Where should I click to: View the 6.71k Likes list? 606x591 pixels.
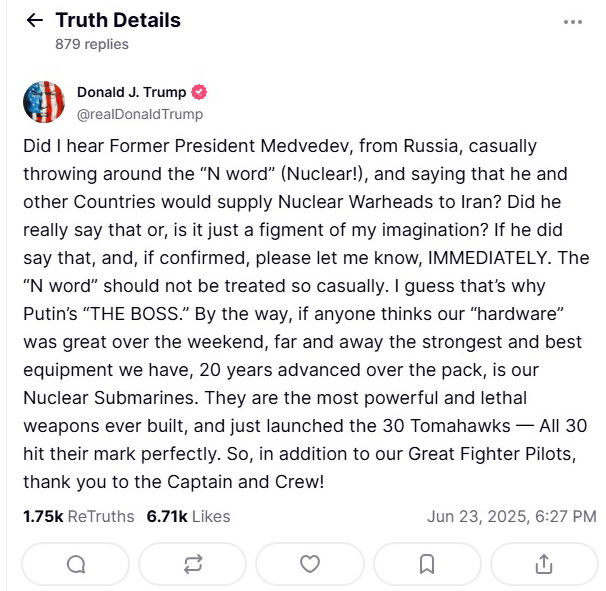point(188,516)
